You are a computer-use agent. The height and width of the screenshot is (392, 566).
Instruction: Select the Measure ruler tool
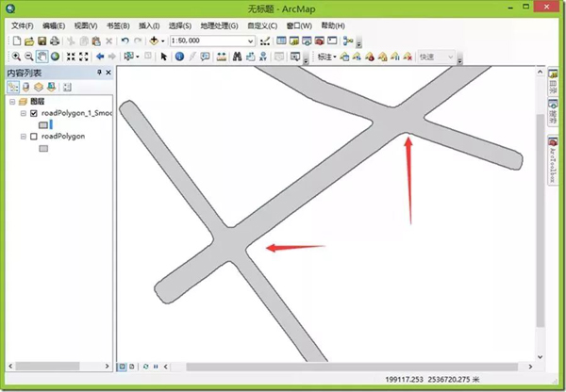(x=222, y=57)
